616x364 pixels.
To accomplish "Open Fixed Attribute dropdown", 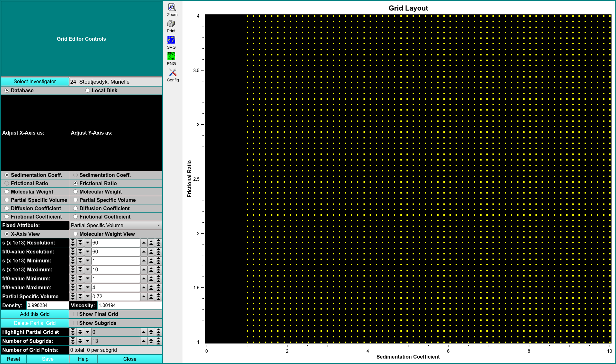I will (116, 225).
